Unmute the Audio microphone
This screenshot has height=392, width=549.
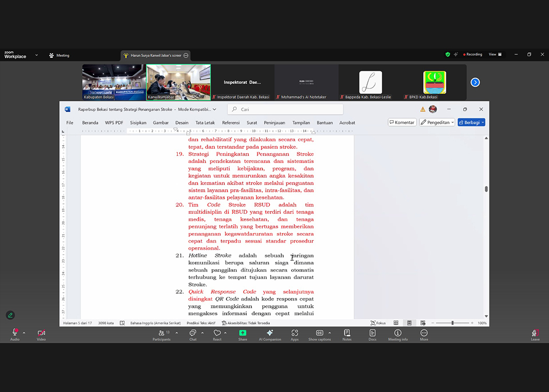click(15, 333)
